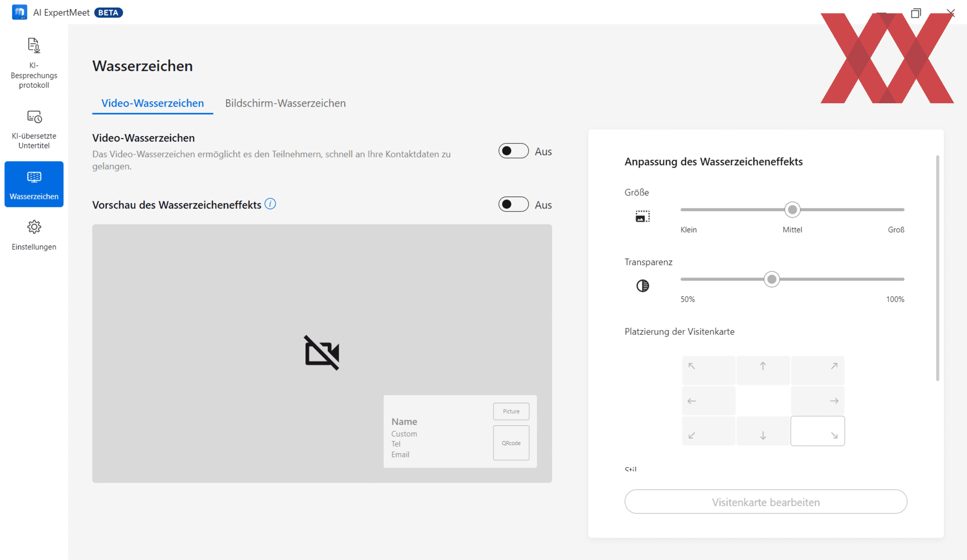Place the business card top-left
This screenshot has width=967, height=560.
pyautogui.click(x=708, y=370)
